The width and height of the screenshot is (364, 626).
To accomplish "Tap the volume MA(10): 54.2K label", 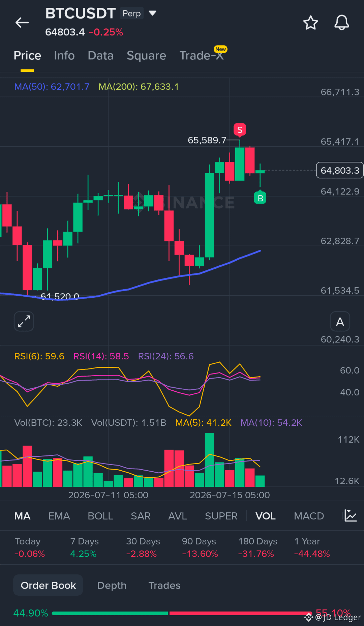I will (x=271, y=423).
